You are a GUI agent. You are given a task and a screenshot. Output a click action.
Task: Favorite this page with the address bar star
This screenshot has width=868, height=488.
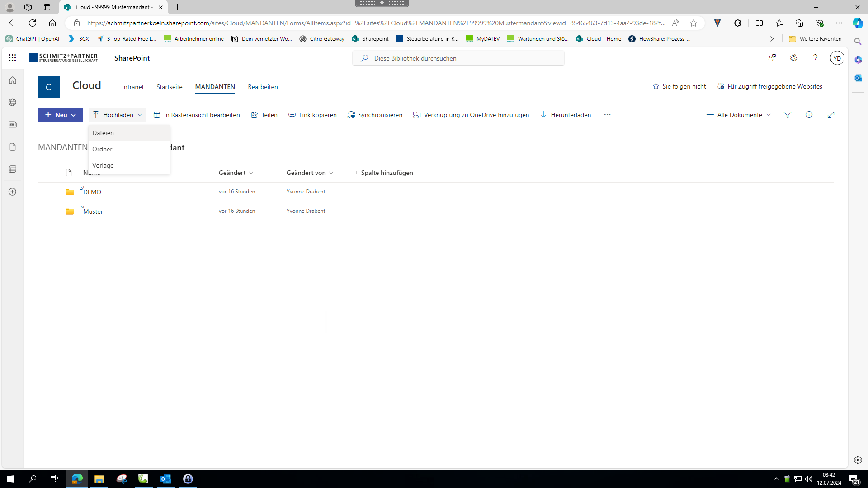pos(693,23)
